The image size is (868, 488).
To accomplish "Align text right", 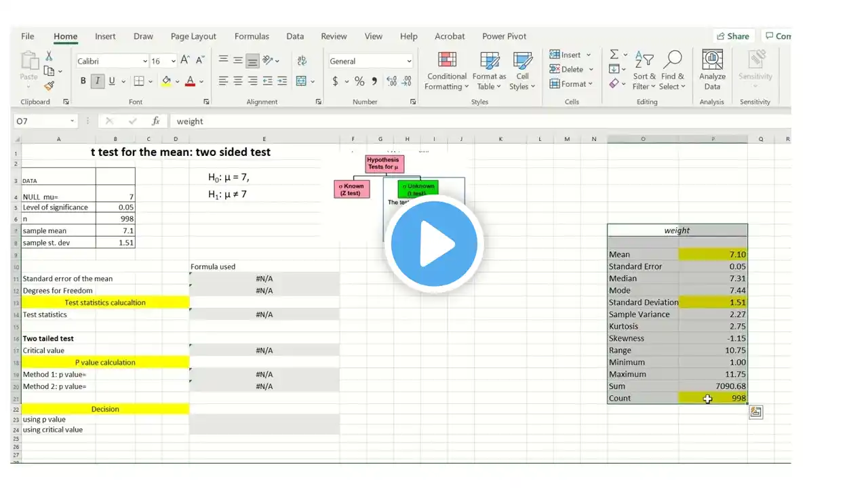I will [x=252, y=81].
